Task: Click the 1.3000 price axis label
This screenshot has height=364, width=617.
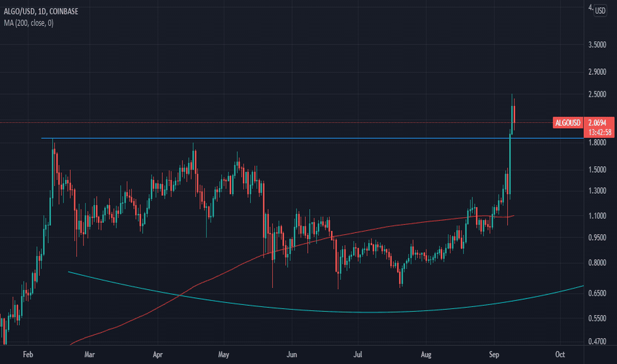Action: tap(597, 191)
